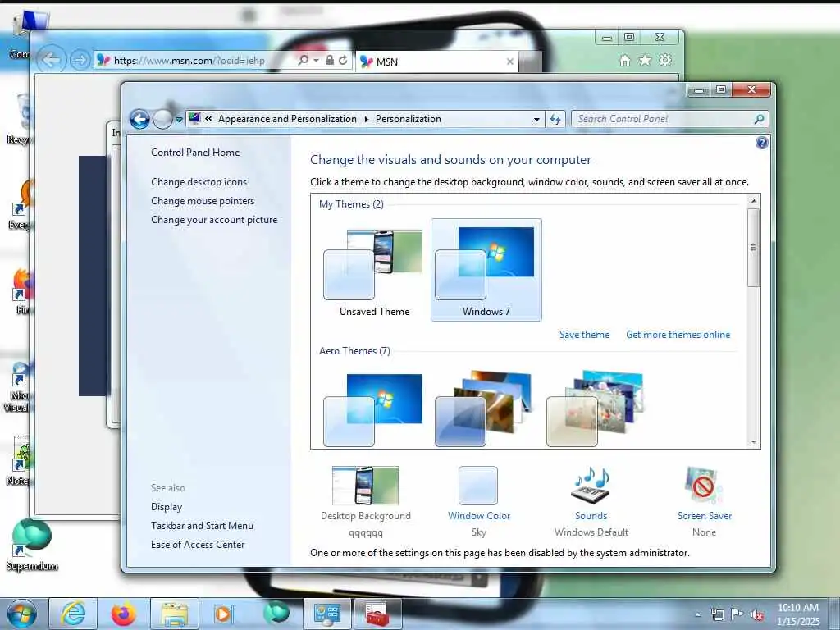840x630 pixels.
Task: Open Control Panel help icon
Action: 761,143
